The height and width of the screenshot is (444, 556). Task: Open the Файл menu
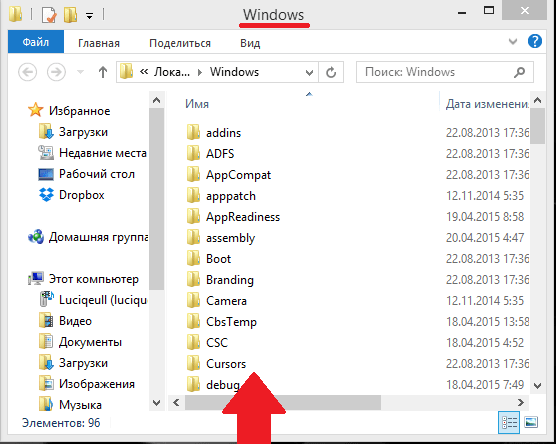36,42
